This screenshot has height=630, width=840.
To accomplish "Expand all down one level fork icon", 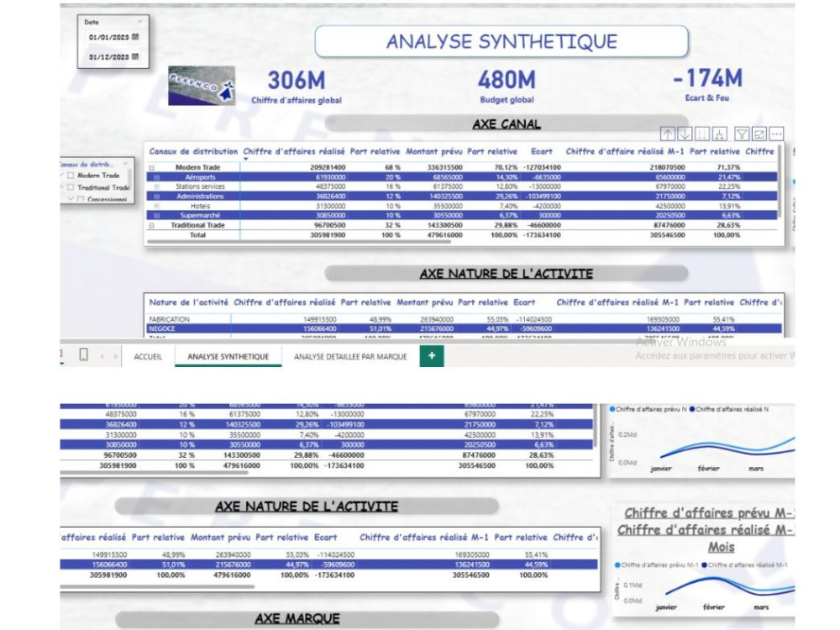I will [720, 134].
